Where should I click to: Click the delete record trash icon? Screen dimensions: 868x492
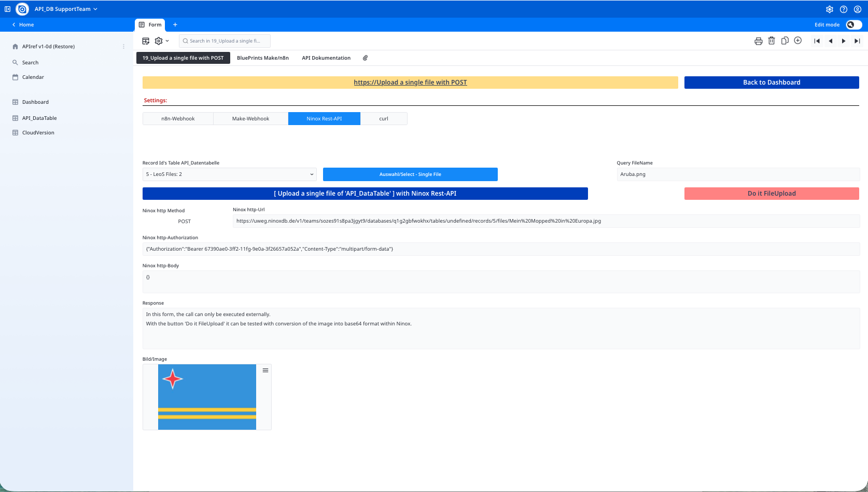tap(772, 41)
